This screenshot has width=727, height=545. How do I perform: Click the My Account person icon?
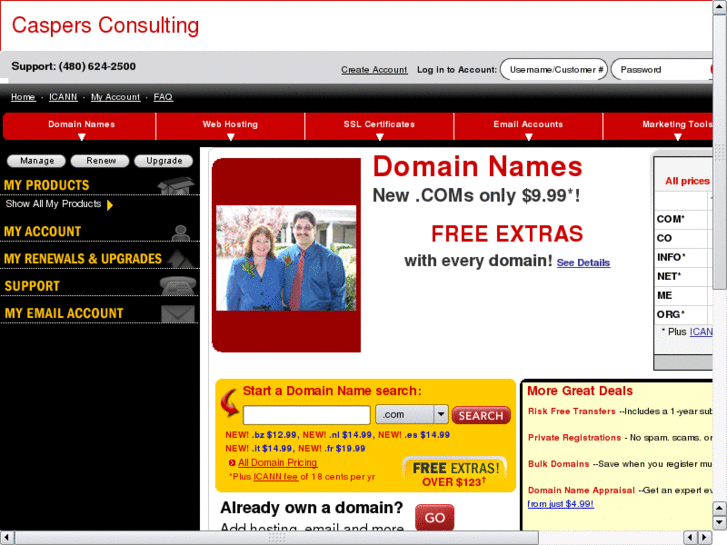point(180,232)
